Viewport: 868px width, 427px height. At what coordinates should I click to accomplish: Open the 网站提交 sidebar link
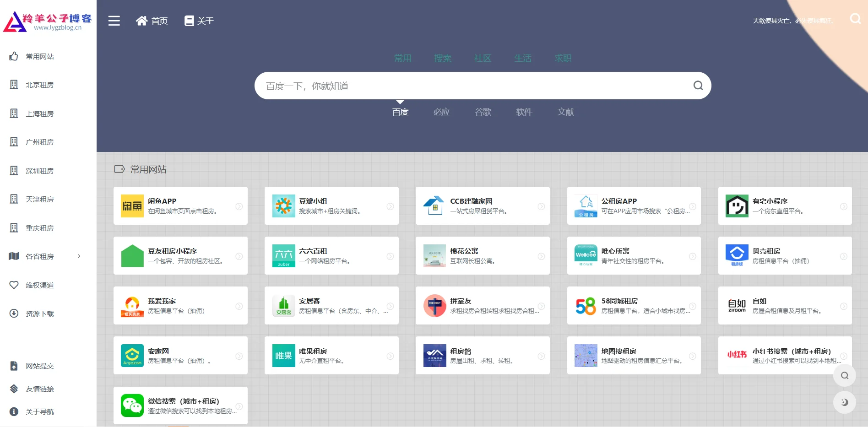point(40,366)
